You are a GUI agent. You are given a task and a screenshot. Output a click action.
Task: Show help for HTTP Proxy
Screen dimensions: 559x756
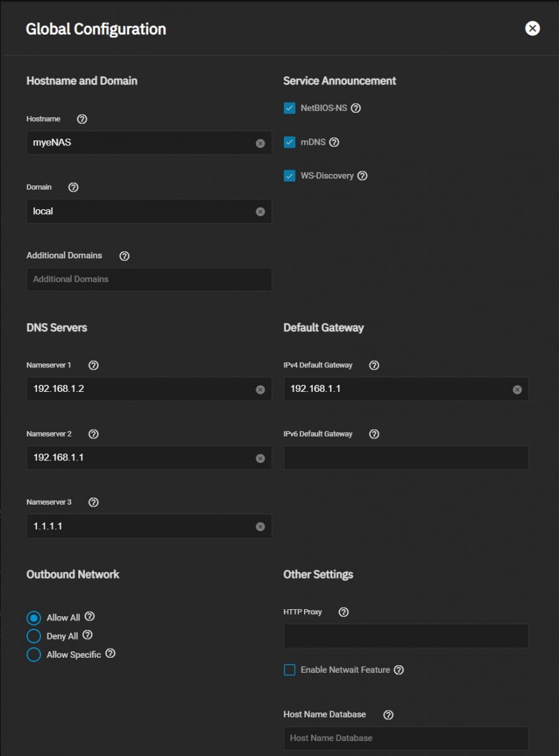[x=344, y=612]
